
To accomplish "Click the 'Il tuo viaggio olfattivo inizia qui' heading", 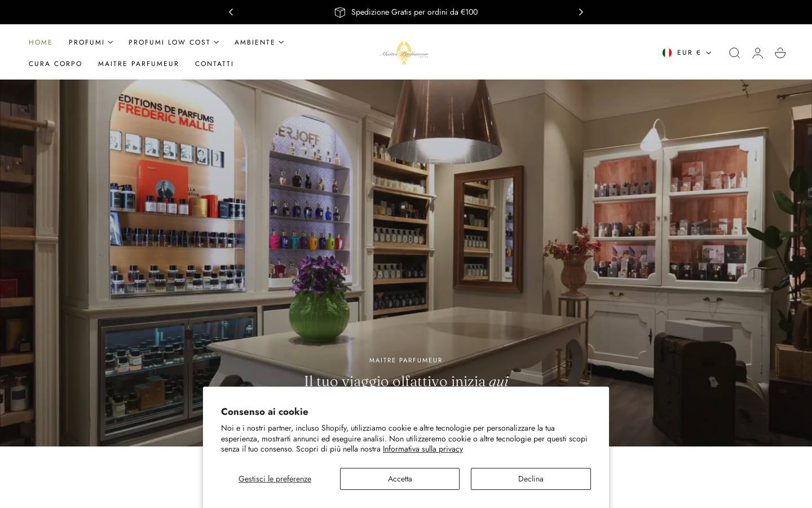I will click(x=406, y=381).
